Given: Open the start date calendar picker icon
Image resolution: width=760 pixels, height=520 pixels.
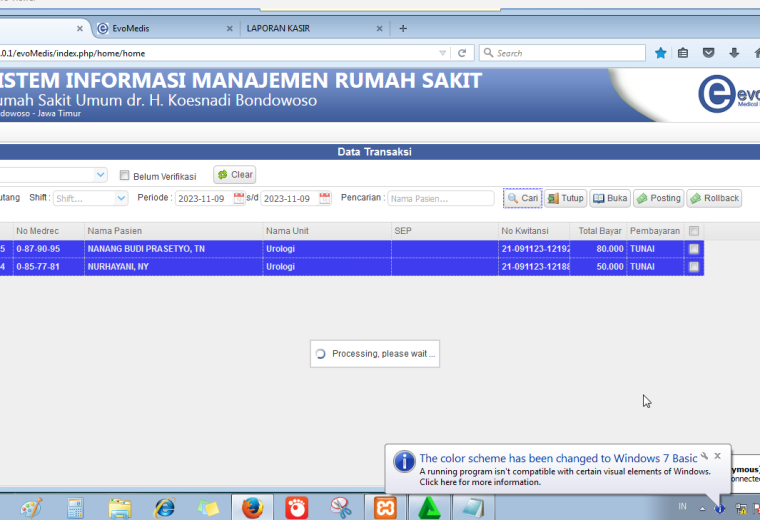Looking at the screenshot, I should 239,198.
